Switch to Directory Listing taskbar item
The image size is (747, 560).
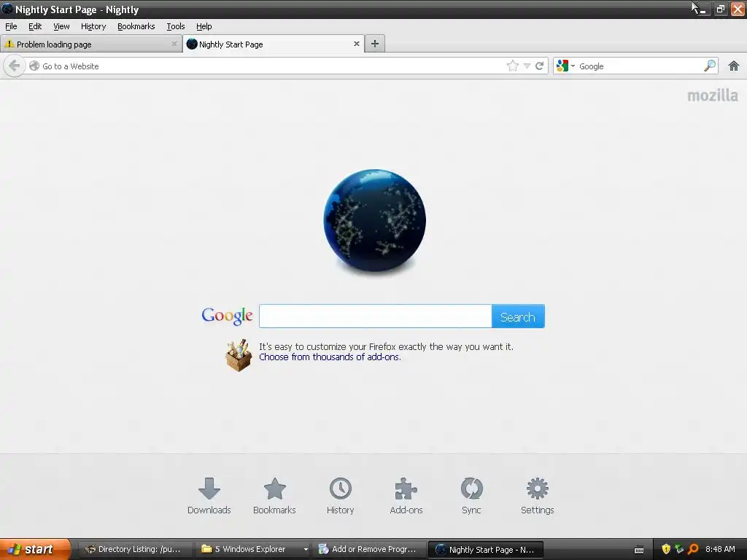click(x=133, y=550)
